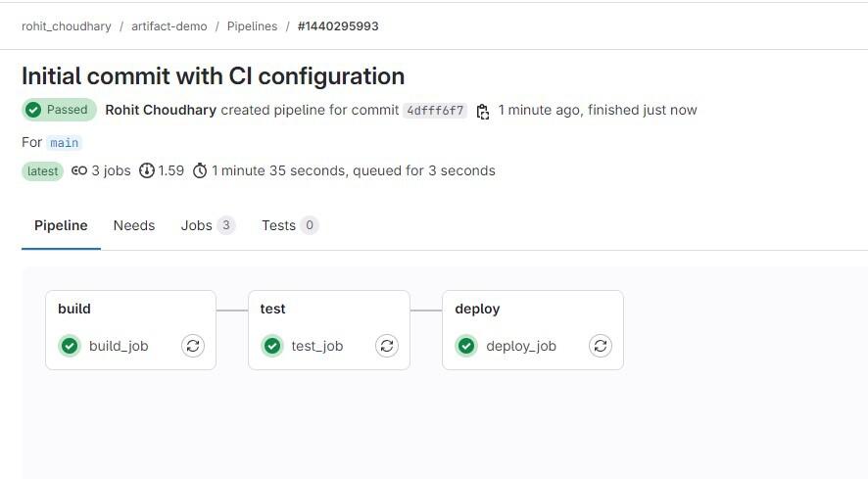Open commit 4dfff6f7 link
868x479 pixels.
point(435,111)
